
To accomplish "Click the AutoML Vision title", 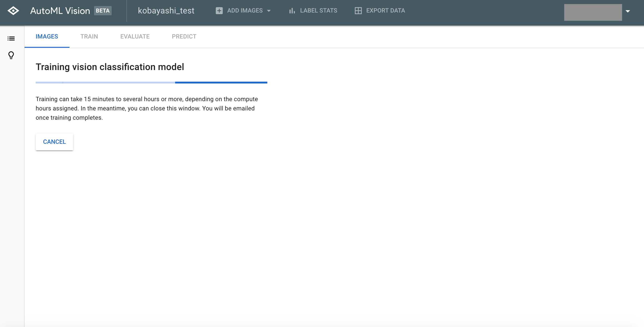I will point(60,11).
